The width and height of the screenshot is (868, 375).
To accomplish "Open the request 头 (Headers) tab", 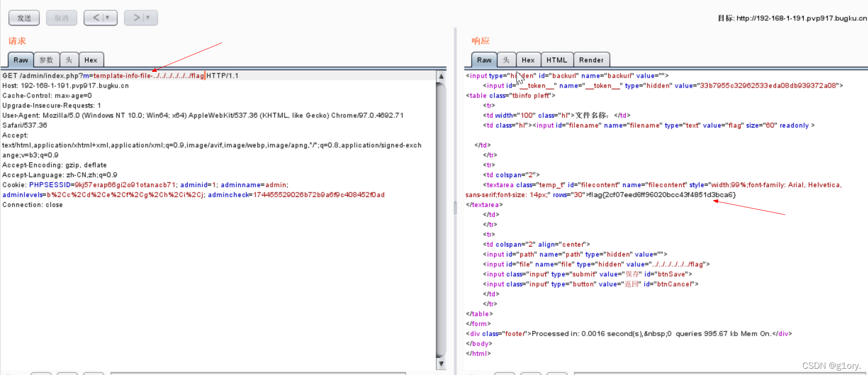I will coord(69,60).
